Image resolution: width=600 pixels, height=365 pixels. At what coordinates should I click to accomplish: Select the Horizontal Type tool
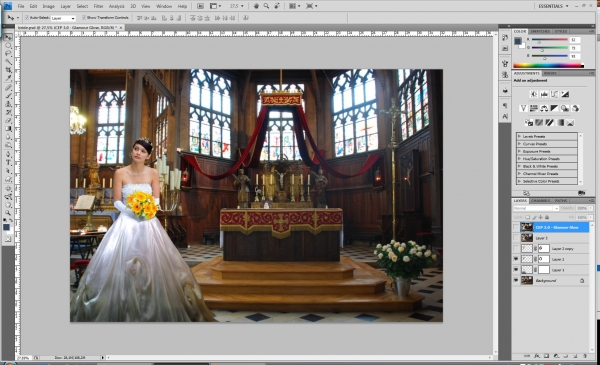click(8, 163)
